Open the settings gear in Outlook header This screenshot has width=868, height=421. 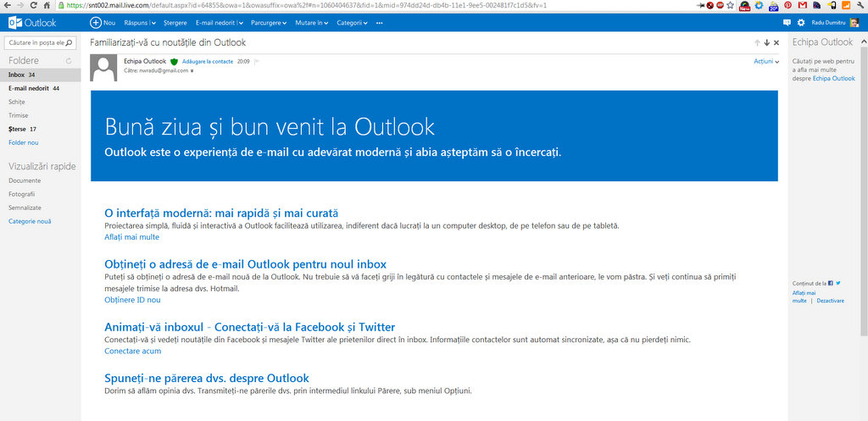click(x=801, y=23)
